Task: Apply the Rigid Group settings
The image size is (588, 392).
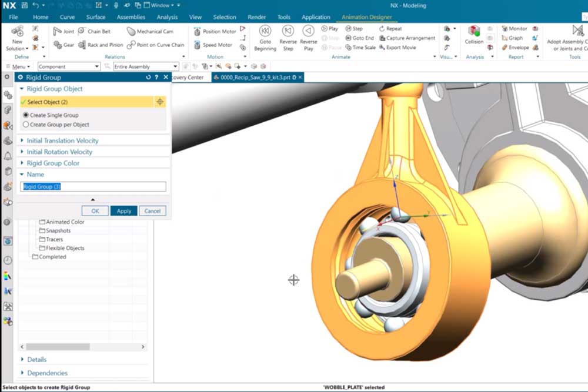Action: coord(123,210)
